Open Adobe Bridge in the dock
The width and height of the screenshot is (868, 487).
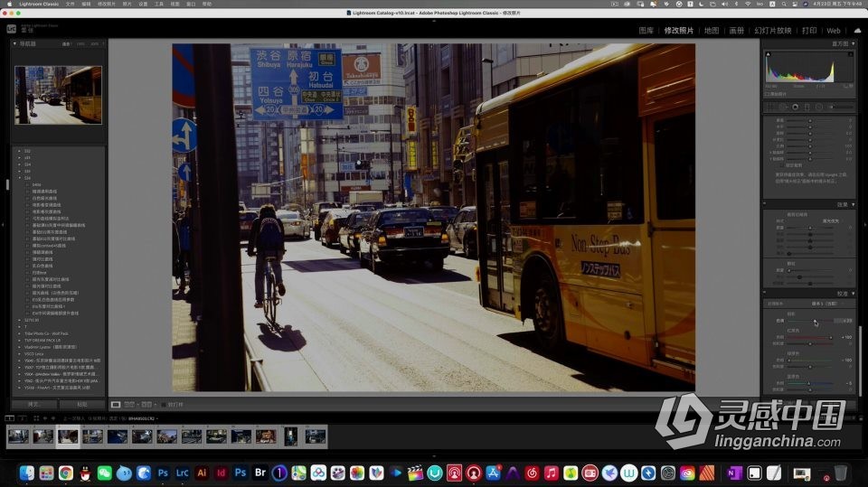[259, 473]
